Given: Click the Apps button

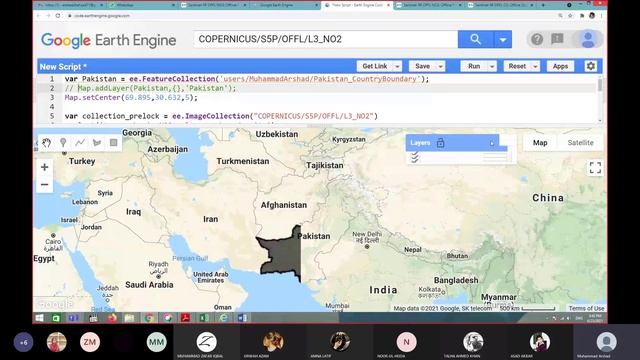Looking at the screenshot, I should (x=560, y=66).
